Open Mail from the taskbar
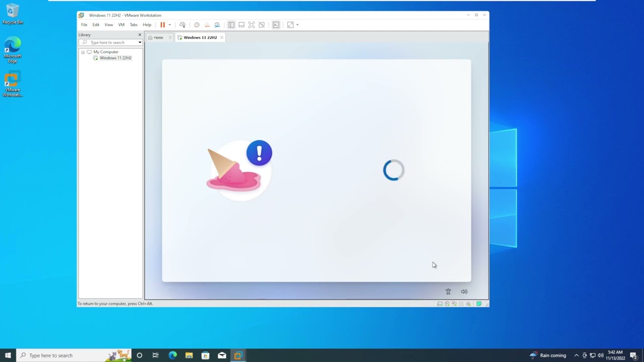The width and height of the screenshot is (644, 362). (x=222, y=355)
